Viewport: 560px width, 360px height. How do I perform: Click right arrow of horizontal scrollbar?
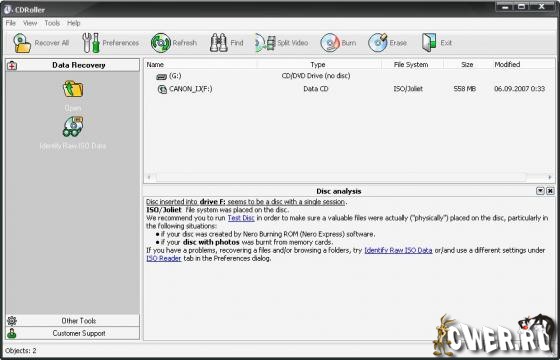tap(550, 177)
